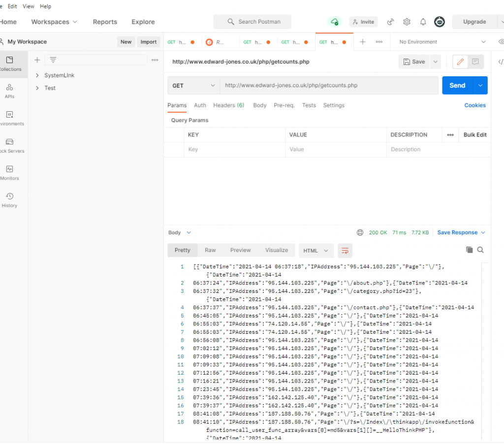Viewport: 504px width, 445px height.
Task: Open the No Environment selector
Action: 442,42
